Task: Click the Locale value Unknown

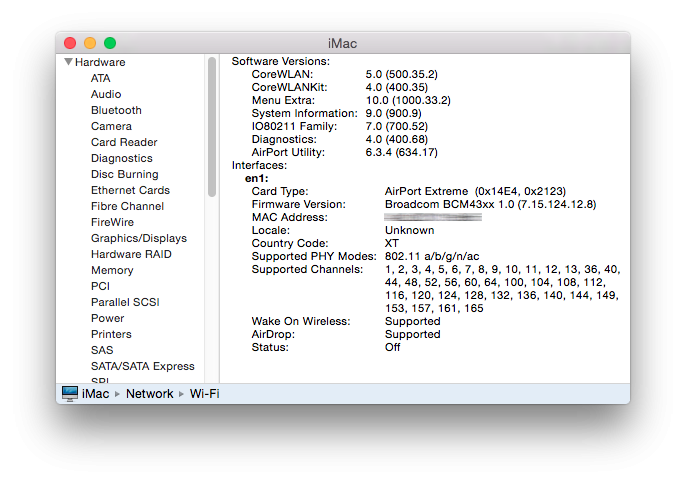Action: pos(410,230)
